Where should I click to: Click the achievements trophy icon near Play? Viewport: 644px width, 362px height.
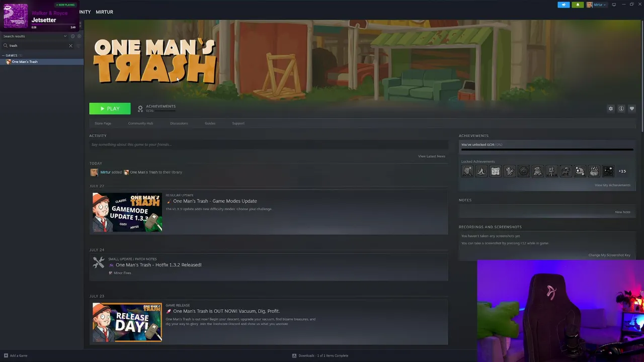pos(140,109)
